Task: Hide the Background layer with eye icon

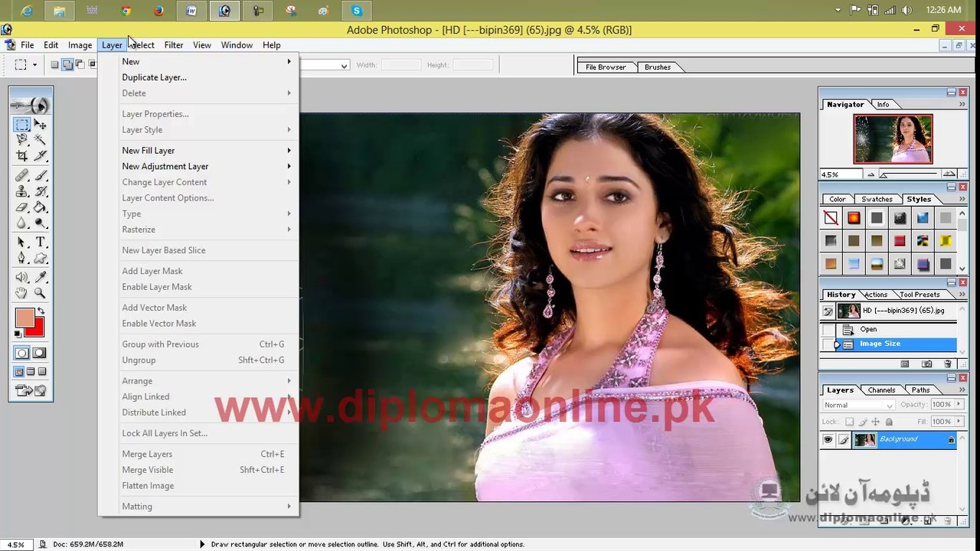Action: pos(828,439)
